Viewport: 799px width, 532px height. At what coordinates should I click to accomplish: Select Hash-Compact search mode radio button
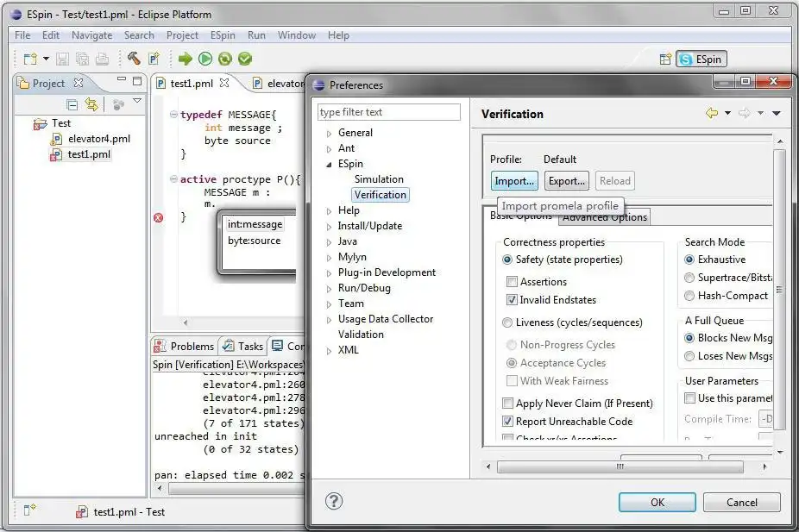pos(689,297)
